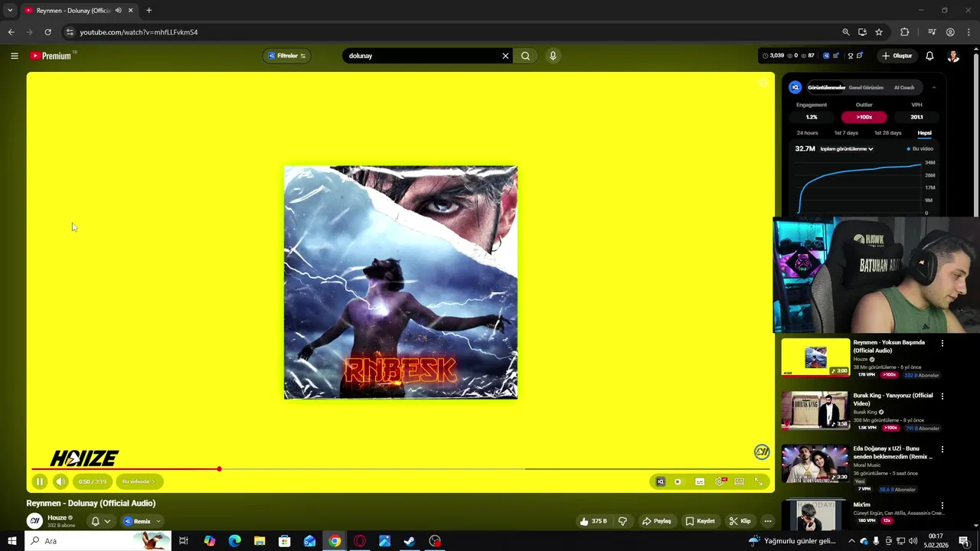This screenshot has height=551, width=980.
Task: Go to YouTube Premium home logo
Action: click(x=51, y=56)
